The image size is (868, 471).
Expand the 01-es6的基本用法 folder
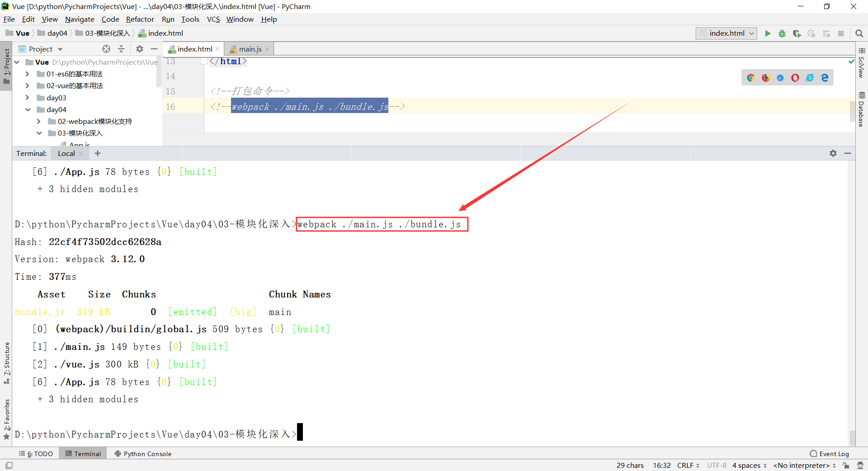(28, 74)
